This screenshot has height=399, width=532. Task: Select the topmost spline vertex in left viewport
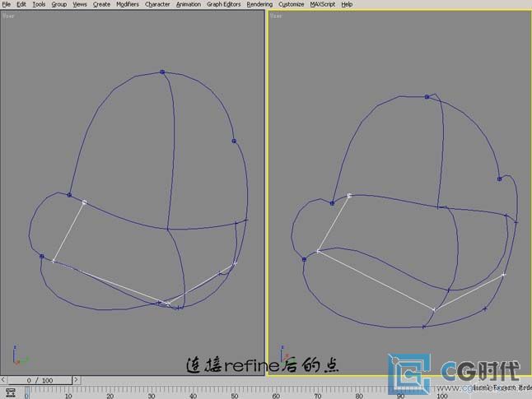162,72
